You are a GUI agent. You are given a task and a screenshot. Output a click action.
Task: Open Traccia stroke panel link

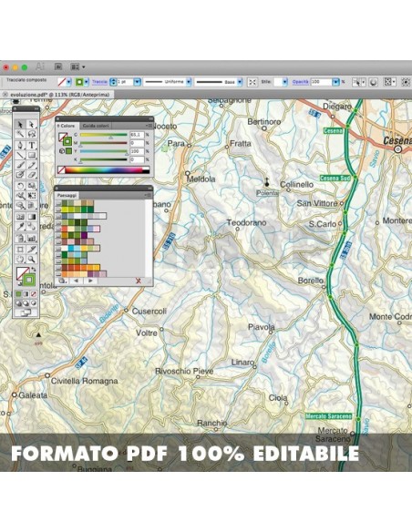point(99,82)
